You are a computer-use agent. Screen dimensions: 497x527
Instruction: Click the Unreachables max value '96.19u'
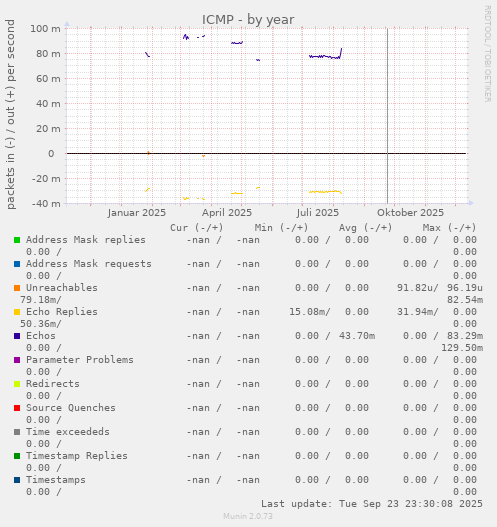click(x=465, y=288)
